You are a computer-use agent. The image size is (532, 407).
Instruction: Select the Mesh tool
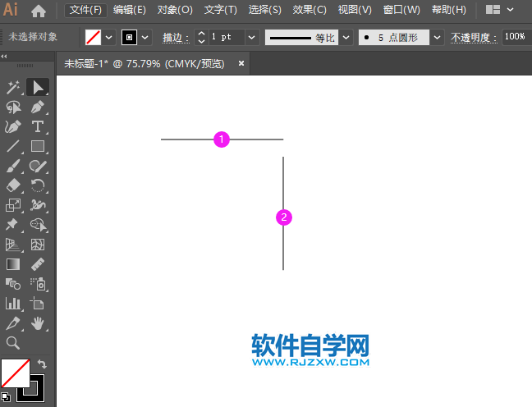click(38, 245)
